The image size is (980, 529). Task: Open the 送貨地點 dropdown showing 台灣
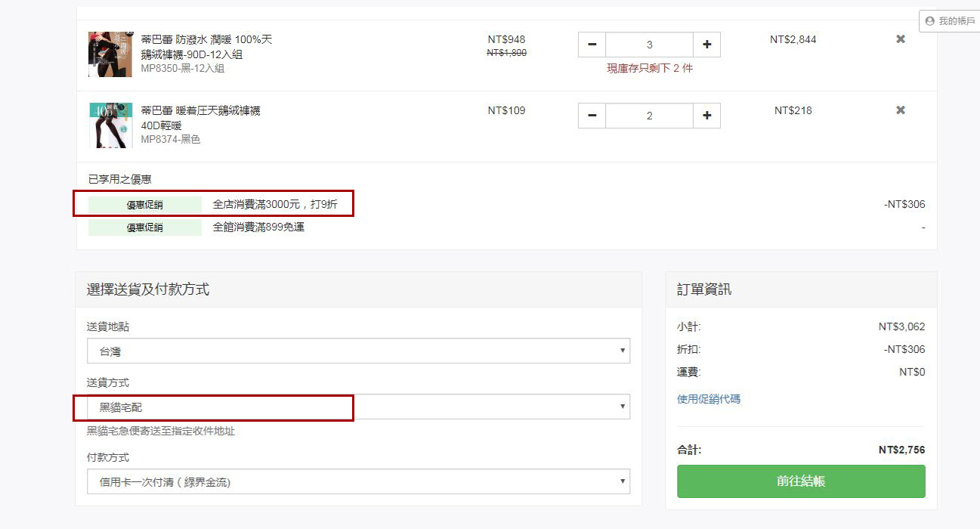[358, 351]
